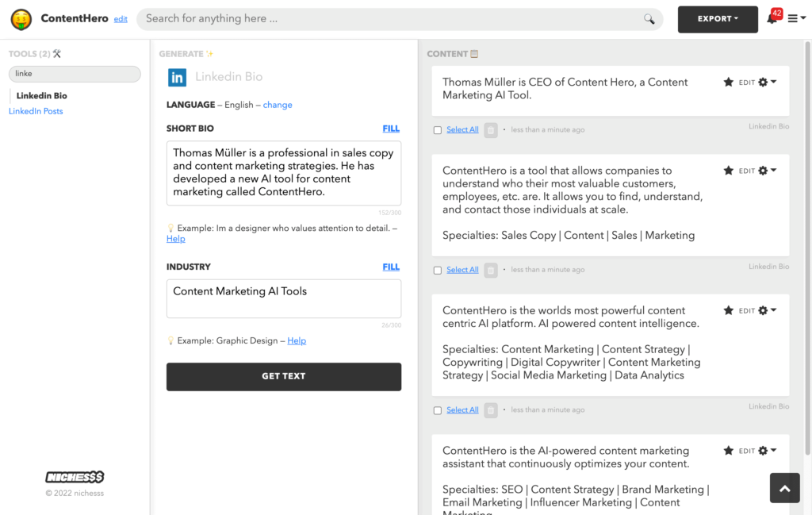Select Linkedin Bio tool in sidebar
Screen dimensions: 812x515
point(41,96)
